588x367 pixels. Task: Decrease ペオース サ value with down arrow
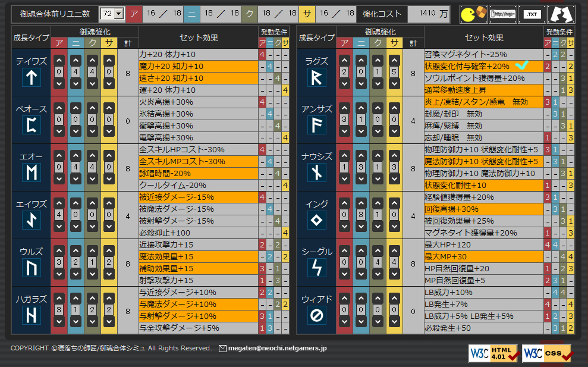(109, 131)
